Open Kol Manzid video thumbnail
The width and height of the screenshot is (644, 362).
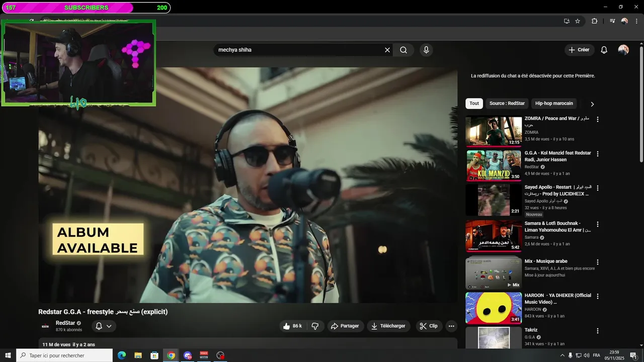click(494, 165)
